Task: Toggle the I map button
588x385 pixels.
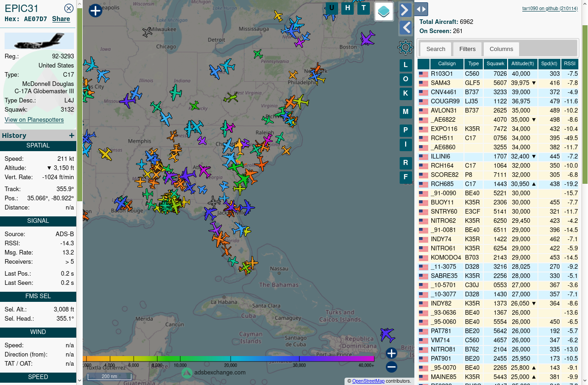Action: (406, 144)
